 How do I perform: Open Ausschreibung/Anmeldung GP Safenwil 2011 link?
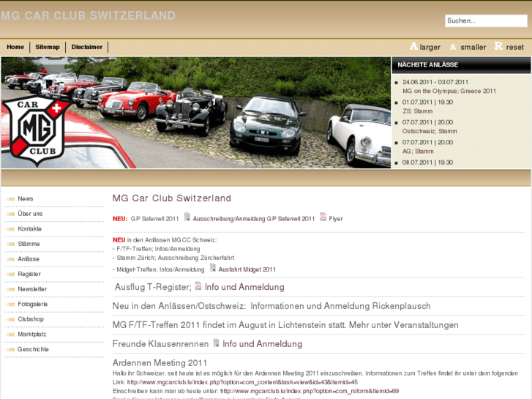pos(254,219)
